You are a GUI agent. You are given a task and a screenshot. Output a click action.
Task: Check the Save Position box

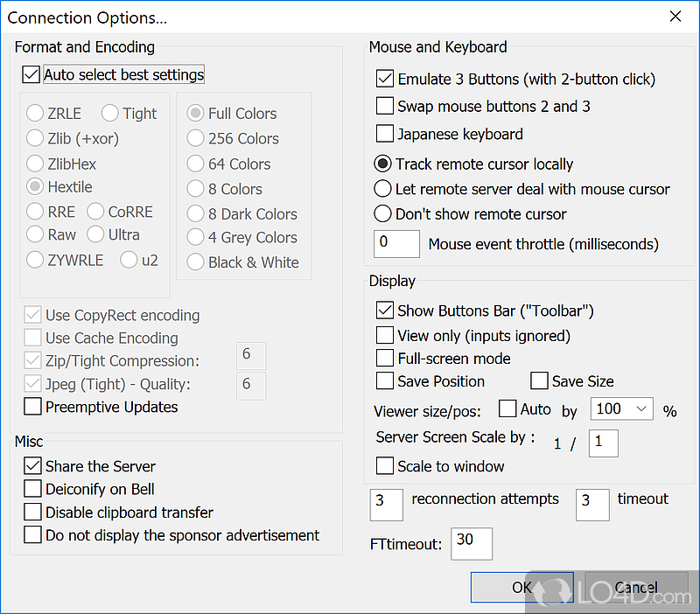(384, 381)
